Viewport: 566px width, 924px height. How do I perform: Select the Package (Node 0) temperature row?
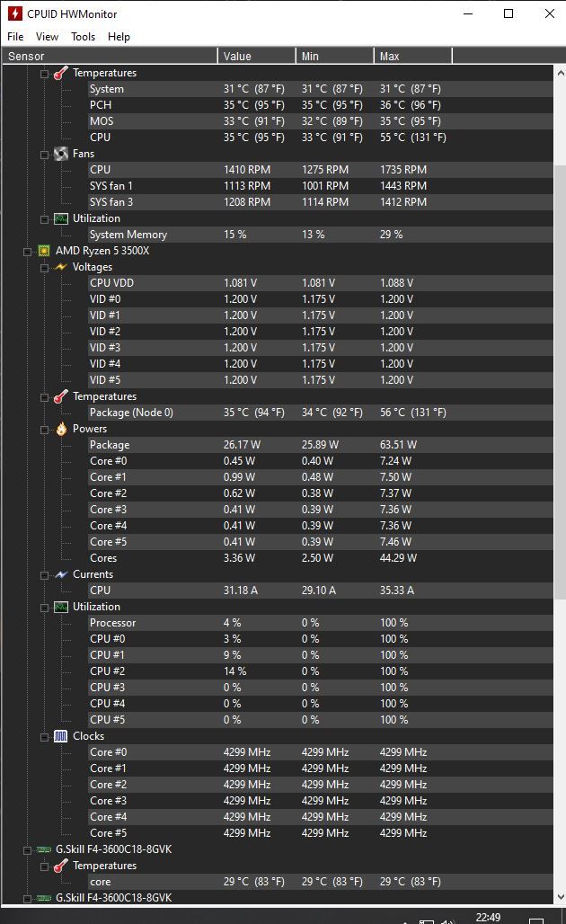(x=321, y=413)
